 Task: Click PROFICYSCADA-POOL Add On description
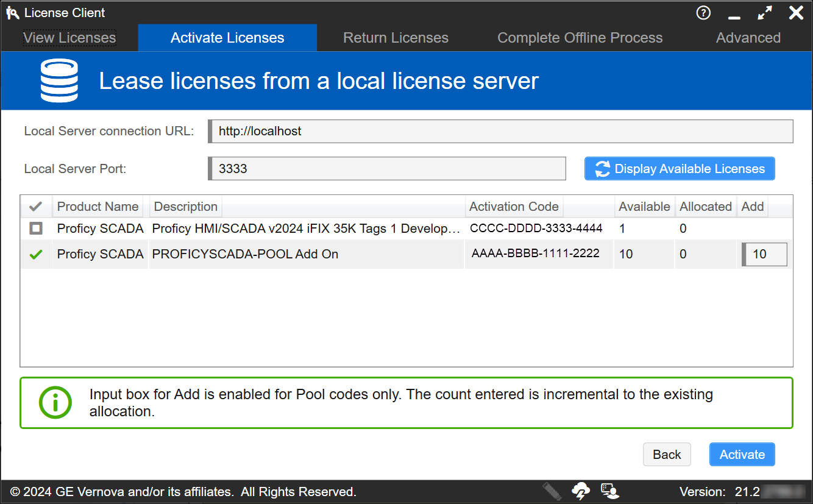coord(245,254)
